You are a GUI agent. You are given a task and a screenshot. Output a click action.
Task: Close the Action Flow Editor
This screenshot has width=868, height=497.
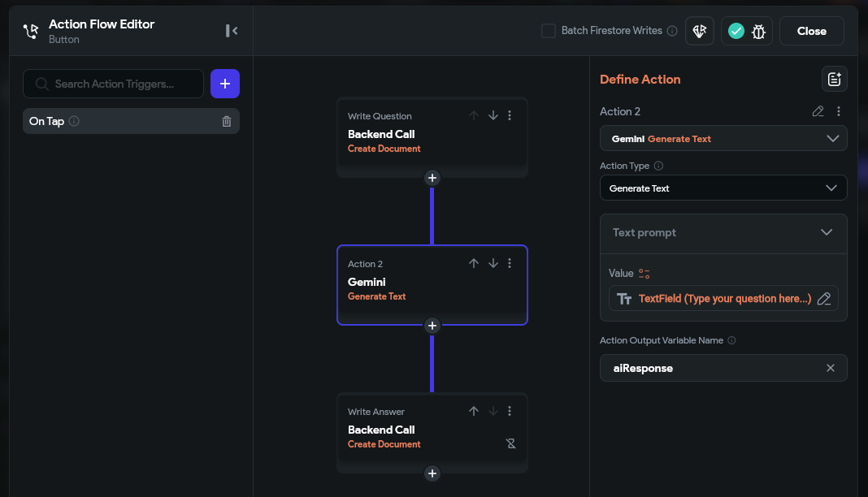811,31
